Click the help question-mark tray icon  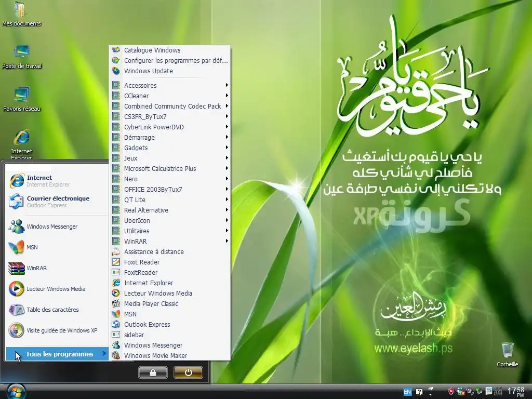click(419, 392)
